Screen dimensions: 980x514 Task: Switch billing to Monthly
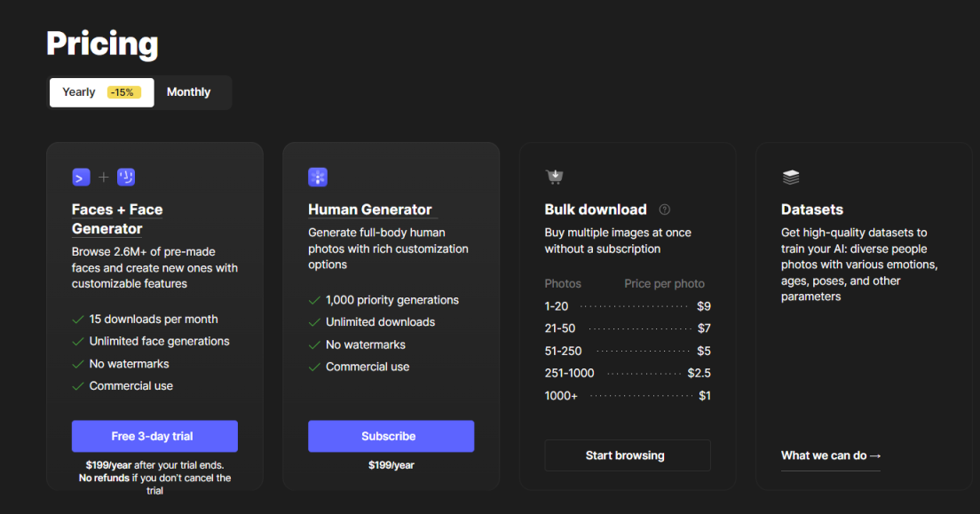tap(188, 92)
